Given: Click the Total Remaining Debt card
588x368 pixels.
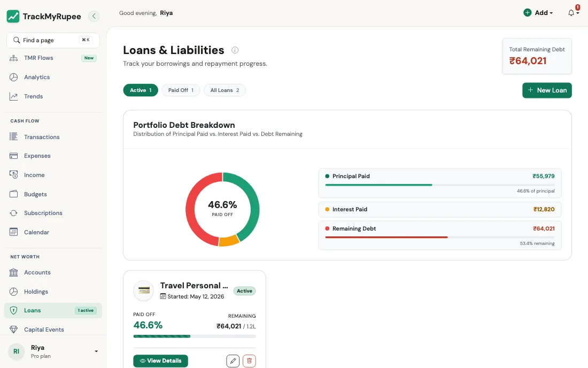Looking at the screenshot, I should click(x=537, y=56).
